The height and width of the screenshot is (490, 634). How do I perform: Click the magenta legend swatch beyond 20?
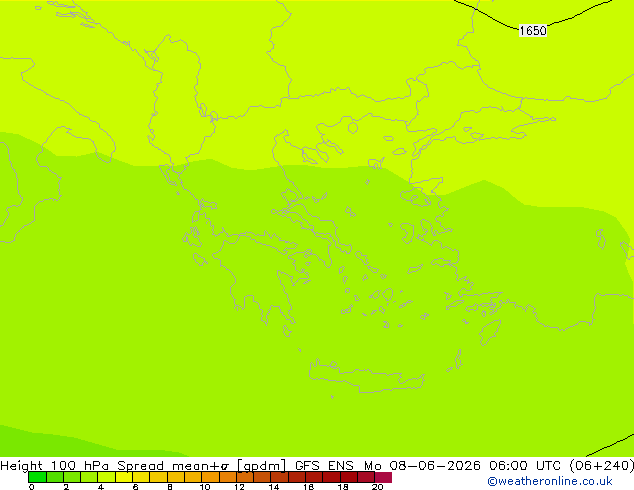pyautogui.click(x=383, y=477)
